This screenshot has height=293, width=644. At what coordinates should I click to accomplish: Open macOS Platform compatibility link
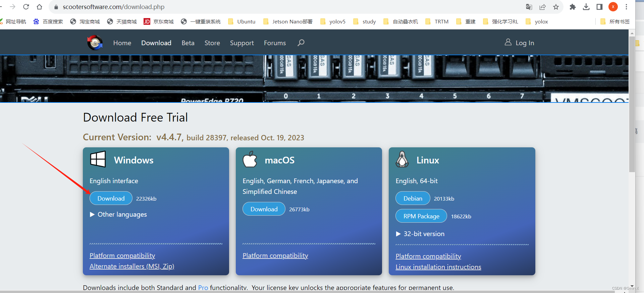coord(275,255)
